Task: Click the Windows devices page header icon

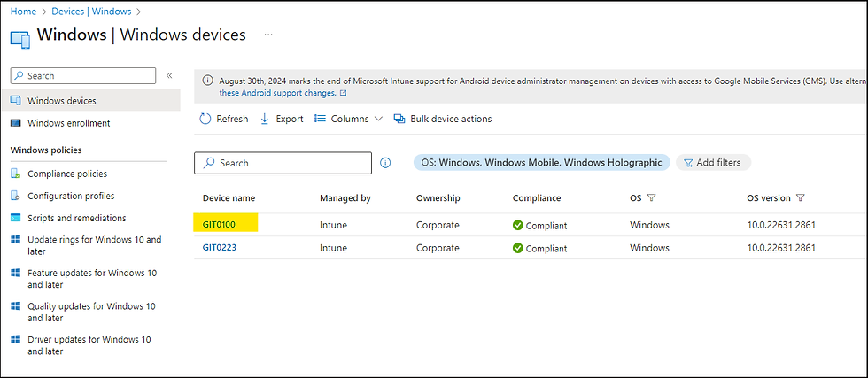Action: (19, 41)
